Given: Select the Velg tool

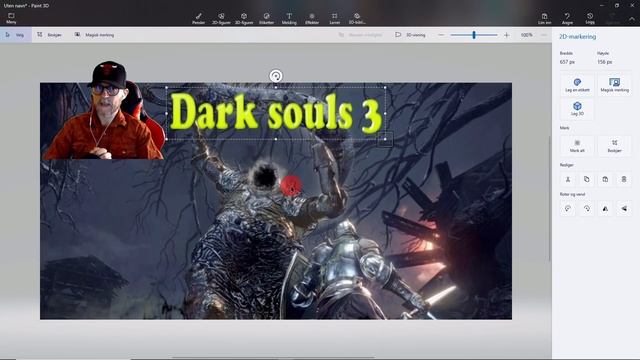Looking at the screenshot, I should coord(15,35).
